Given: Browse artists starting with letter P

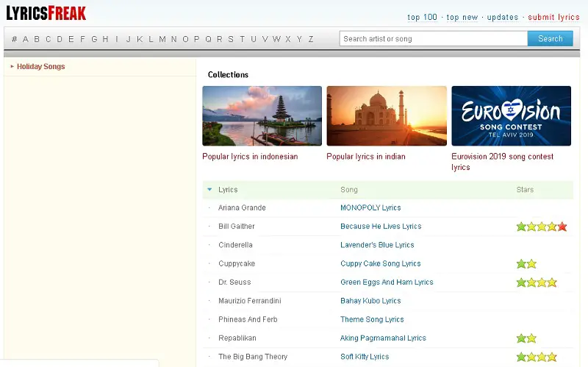Looking at the screenshot, I should (197, 39).
